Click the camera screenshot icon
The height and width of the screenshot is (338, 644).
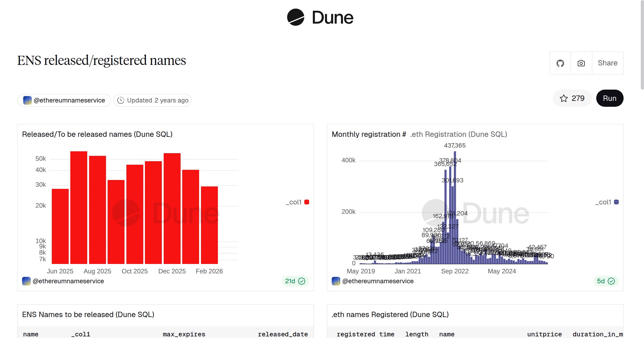(581, 63)
